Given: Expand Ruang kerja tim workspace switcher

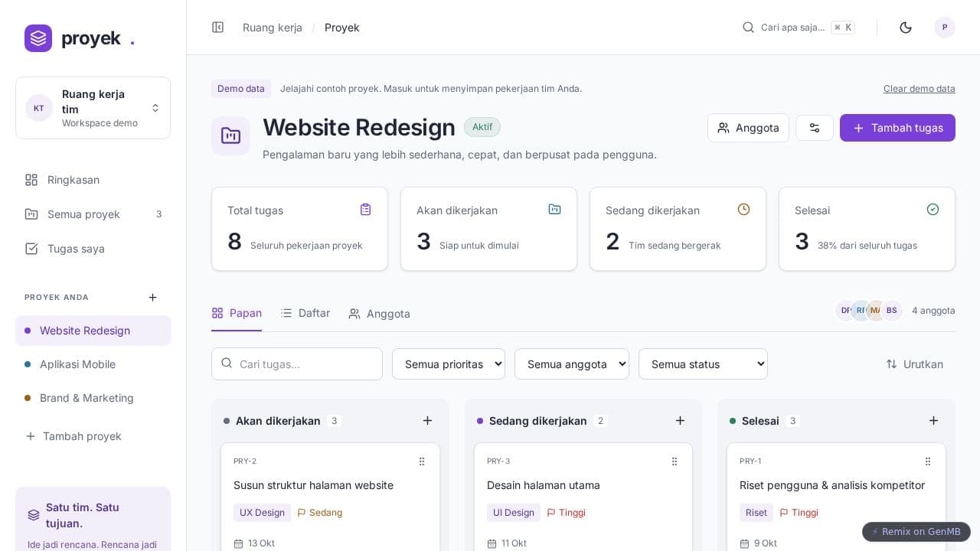Looking at the screenshot, I should [93, 108].
